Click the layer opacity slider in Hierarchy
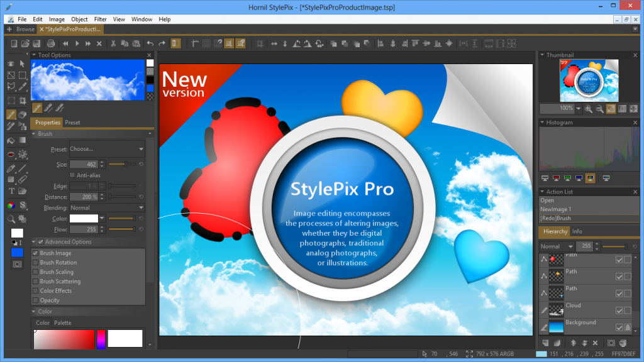644x362 pixels. click(614, 246)
